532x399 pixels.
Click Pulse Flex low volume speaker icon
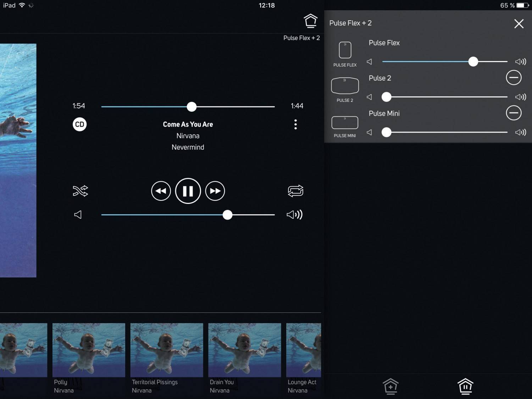pyautogui.click(x=369, y=62)
